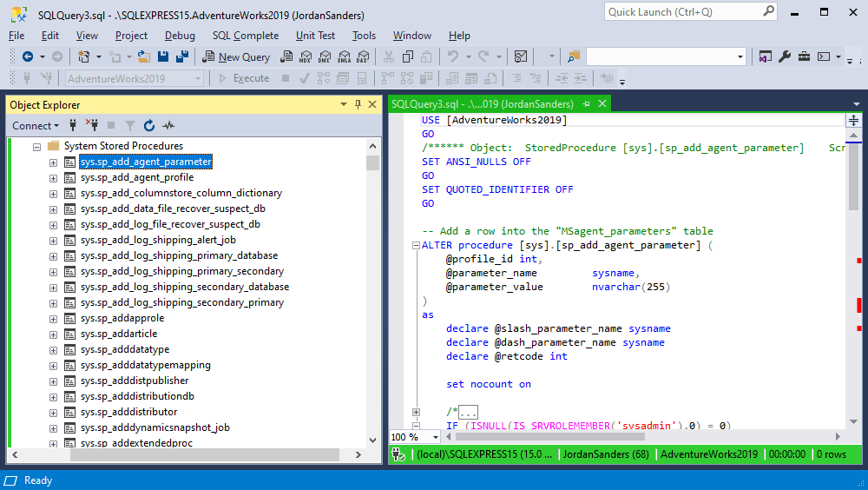This screenshot has height=490, width=868.
Task: Open a file using the Open File icon
Action: point(144,56)
